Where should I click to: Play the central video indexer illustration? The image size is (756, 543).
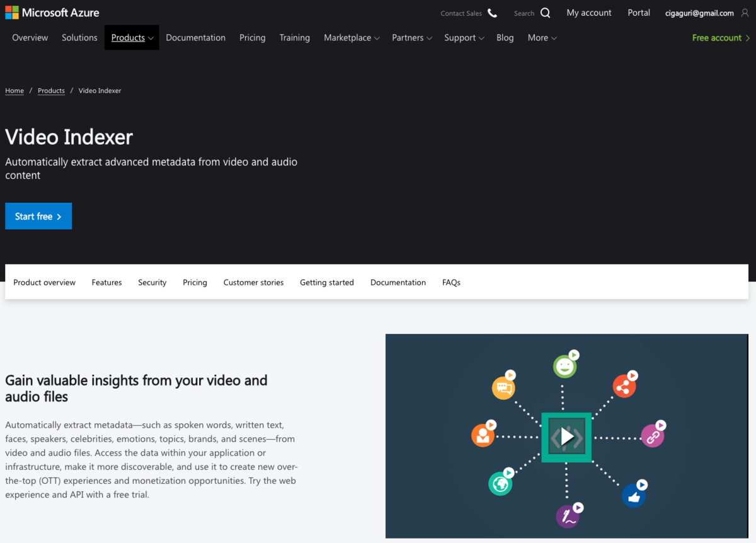(x=566, y=437)
